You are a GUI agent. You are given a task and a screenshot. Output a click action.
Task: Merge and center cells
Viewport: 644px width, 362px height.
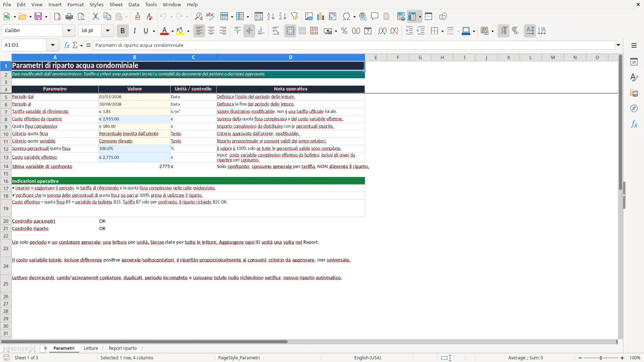click(290, 31)
